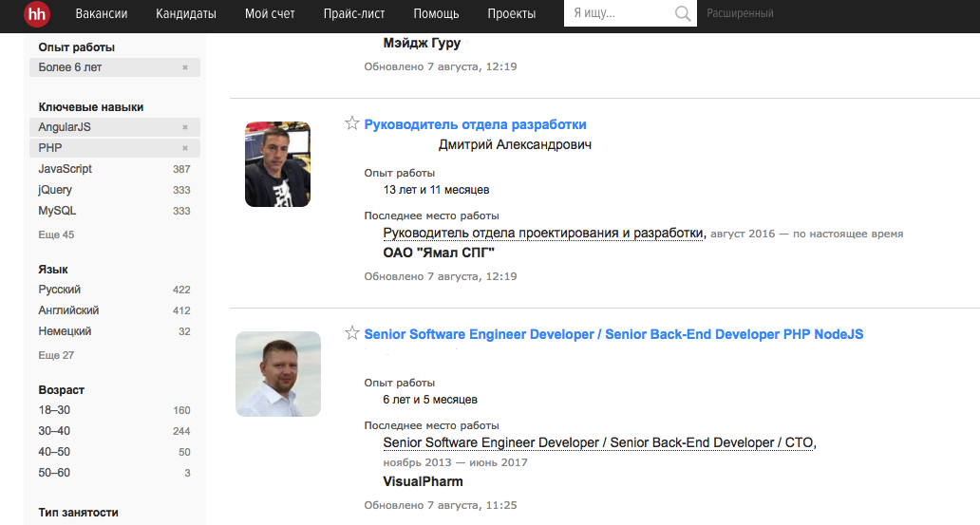980x525 pixels.
Task: Select Английский language filter
Action: click(x=68, y=310)
